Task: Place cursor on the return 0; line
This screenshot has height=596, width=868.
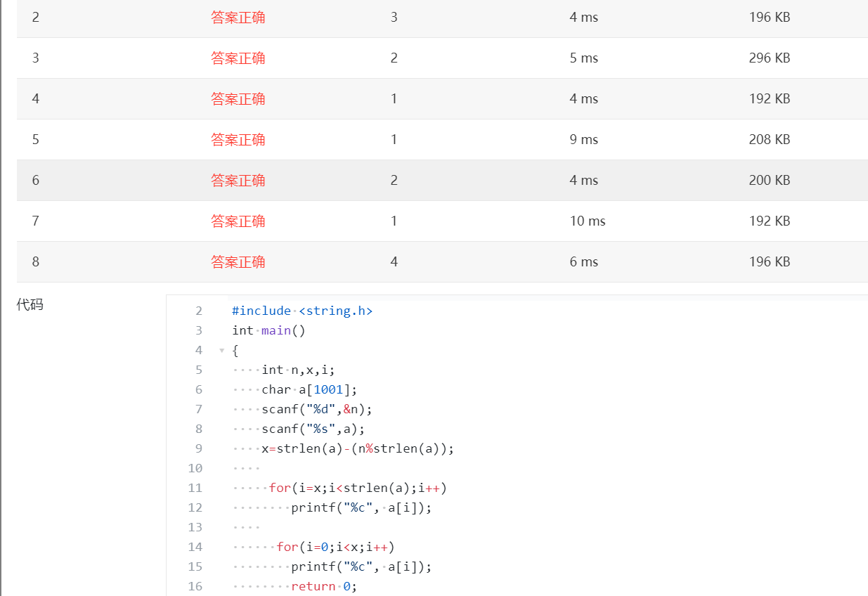Action: coord(324,586)
